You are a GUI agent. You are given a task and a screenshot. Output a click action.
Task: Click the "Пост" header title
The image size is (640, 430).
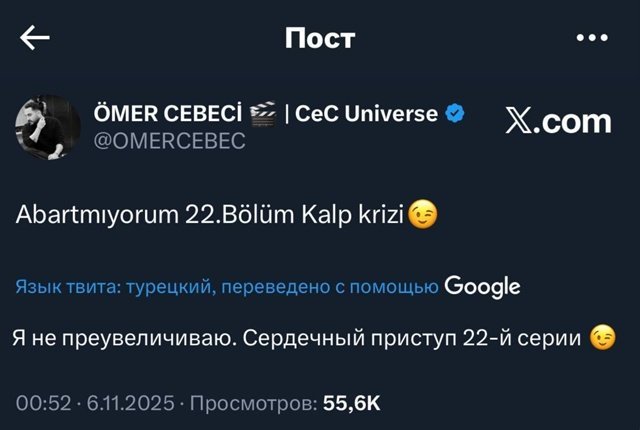click(x=319, y=39)
